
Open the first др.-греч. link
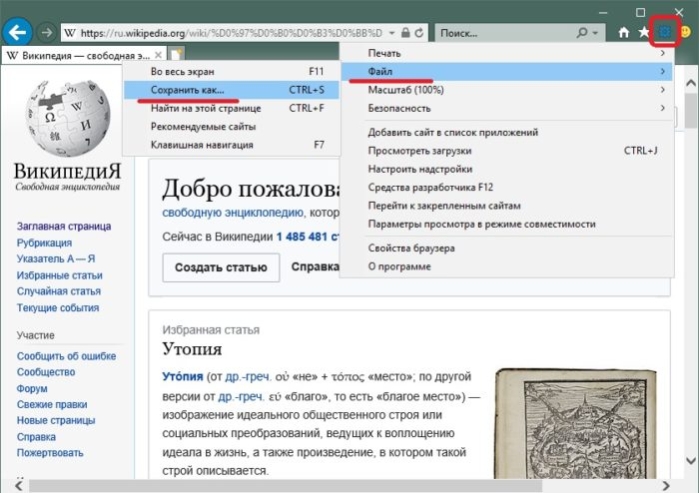247,377
